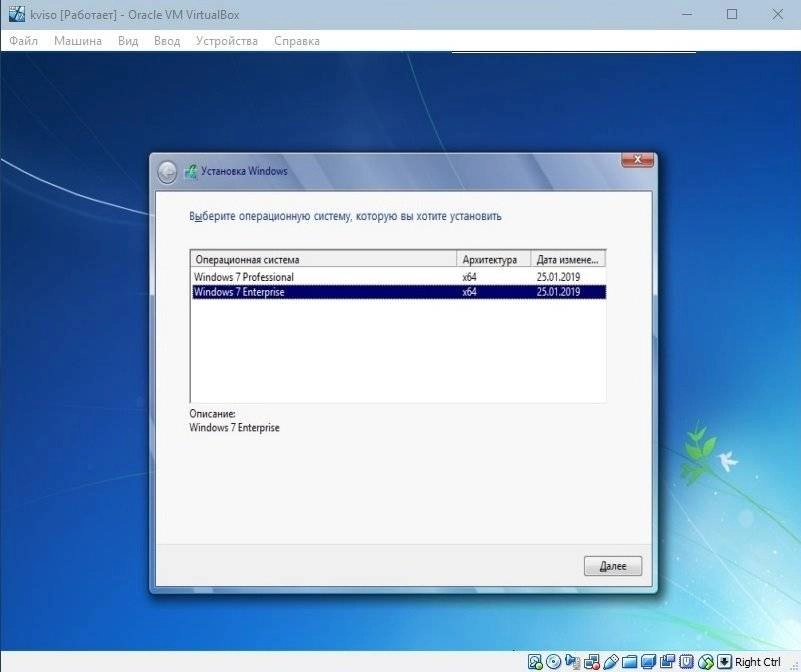This screenshot has width=801, height=672.
Task: Click the Дата измене... column header
Action: tap(568, 259)
